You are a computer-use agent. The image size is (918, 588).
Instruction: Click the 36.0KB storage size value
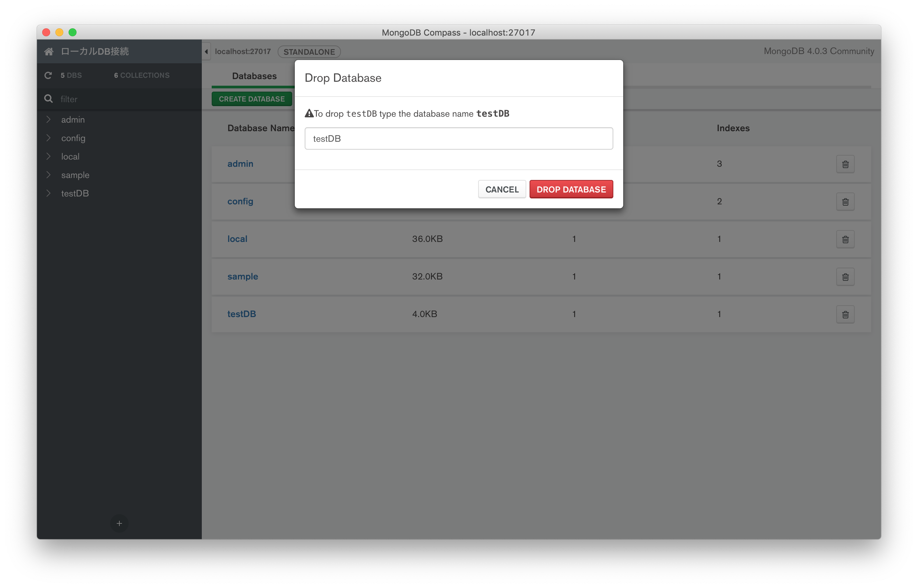[x=427, y=239]
